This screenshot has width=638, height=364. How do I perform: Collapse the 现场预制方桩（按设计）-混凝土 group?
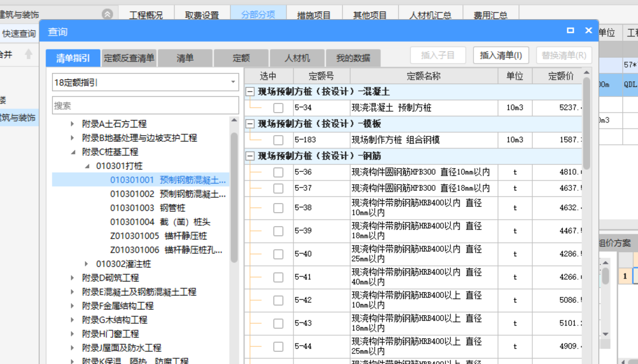click(250, 92)
